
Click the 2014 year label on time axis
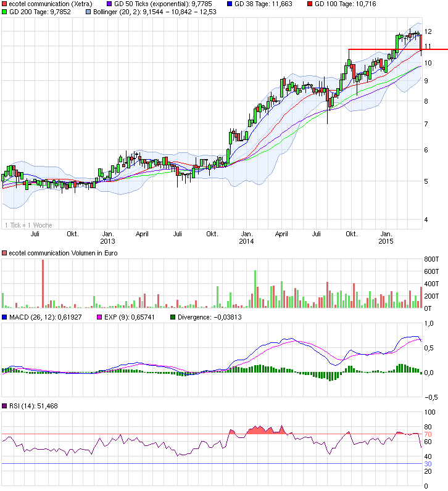point(246,241)
